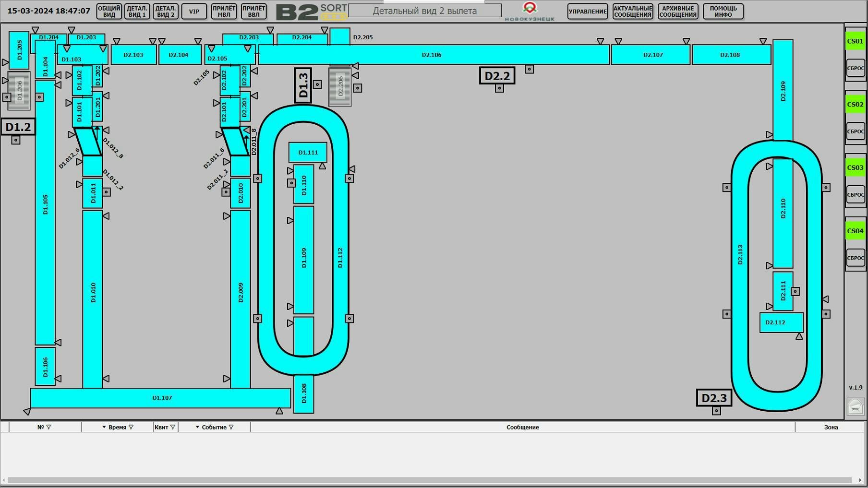Viewport: 868px width, 488px height.
Task: Toggle the green CS03 indicator
Action: 855,168
